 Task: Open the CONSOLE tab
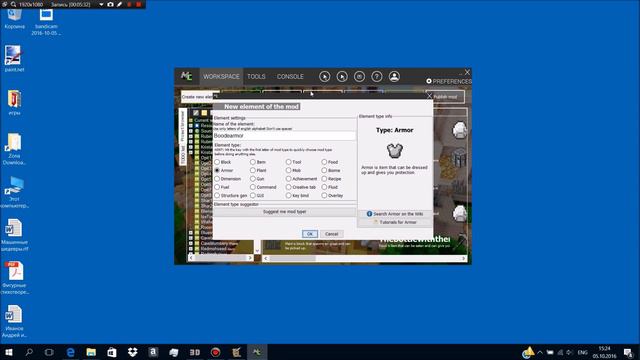290,77
